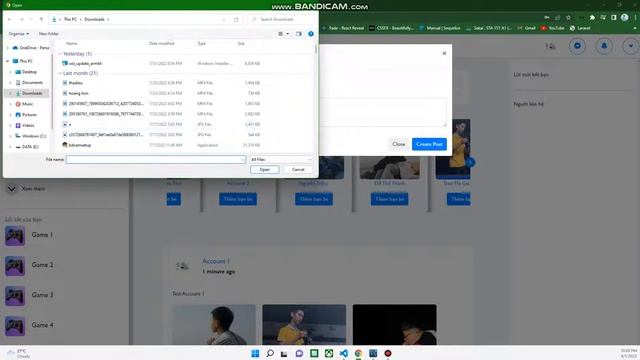Collapse the Last month (21) group
This screenshot has height=360, width=640.
point(60,73)
